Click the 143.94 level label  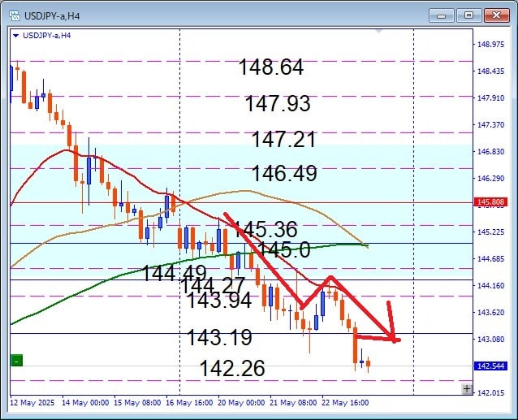coord(219,301)
